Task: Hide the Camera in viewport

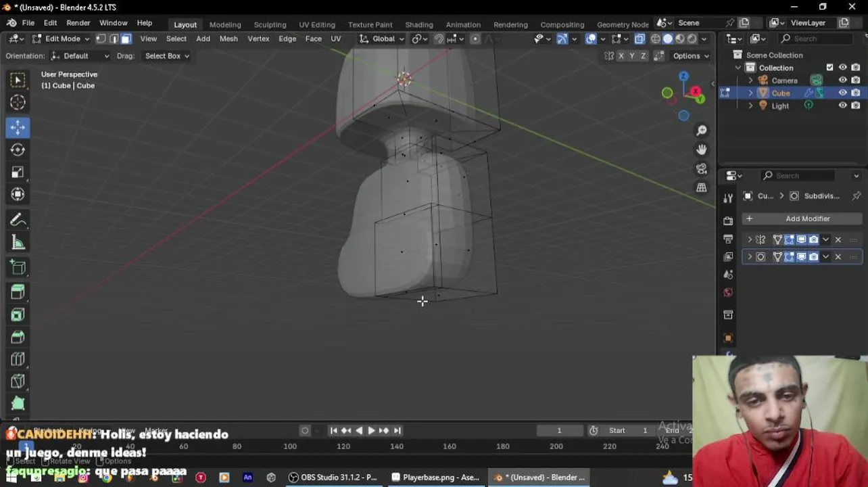Action: point(842,80)
